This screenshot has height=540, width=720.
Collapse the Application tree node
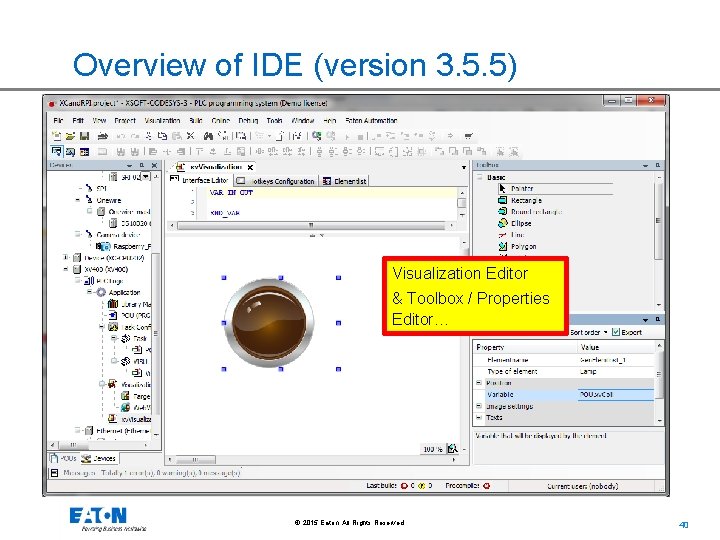click(x=90, y=292)
